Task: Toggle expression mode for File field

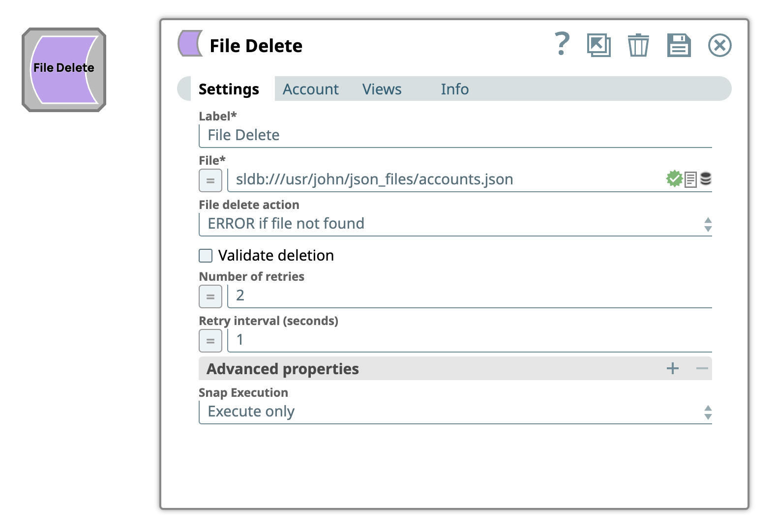Action: tap(210, 180)
